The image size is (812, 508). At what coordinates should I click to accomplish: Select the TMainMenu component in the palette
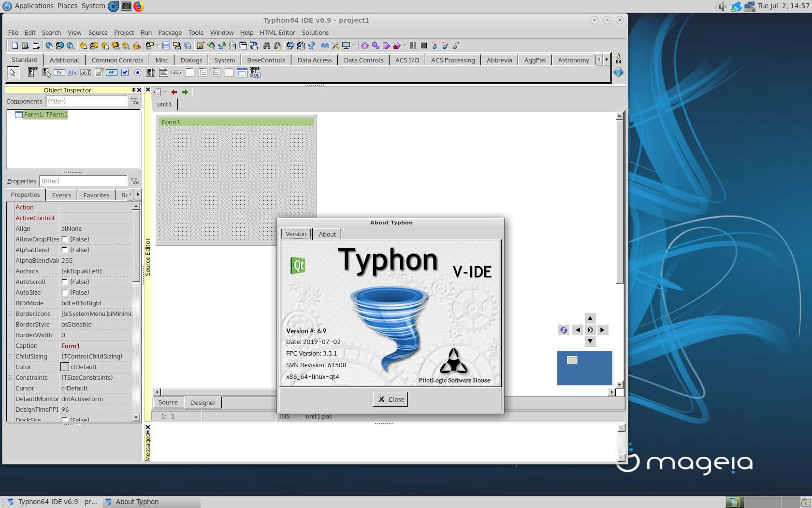click(x=33, y=73)
